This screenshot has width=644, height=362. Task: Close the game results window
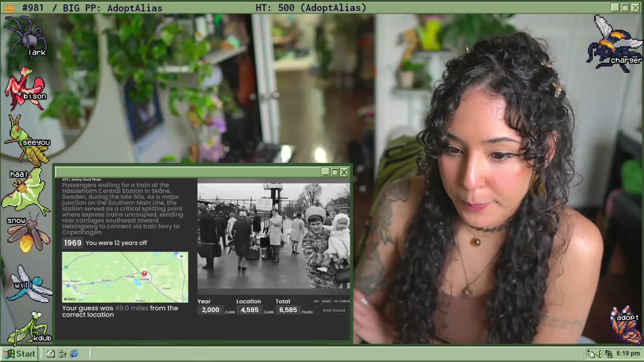coord(344,172)
